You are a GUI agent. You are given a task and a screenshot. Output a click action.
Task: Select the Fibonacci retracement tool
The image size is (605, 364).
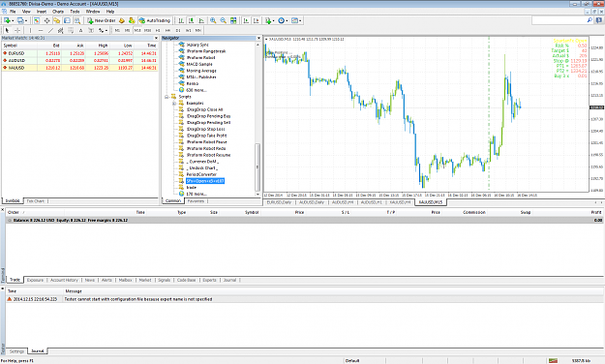point(71,30)
